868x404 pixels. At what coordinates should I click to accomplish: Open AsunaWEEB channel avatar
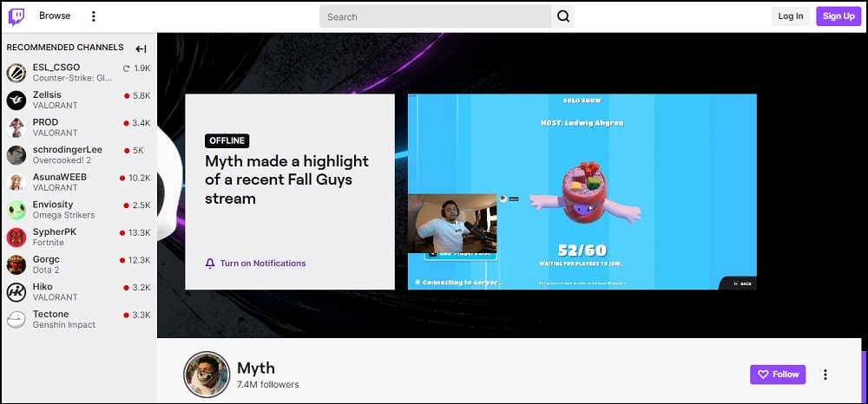(x=16, y=182)
